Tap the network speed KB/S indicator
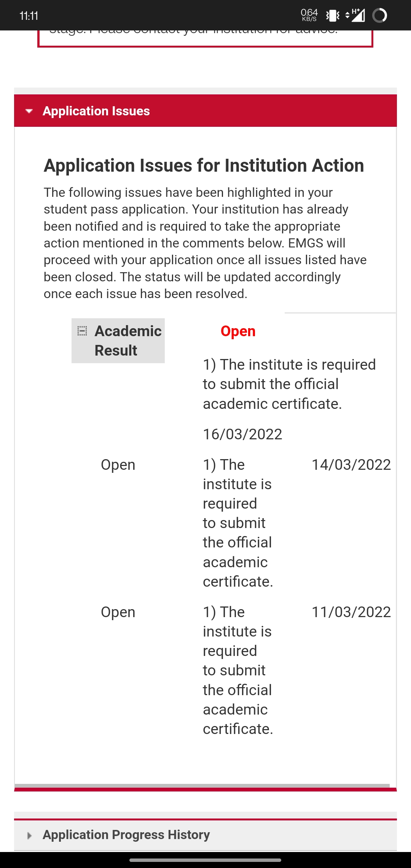The width and height of the screenshot is (411, 868). click(x=309, y=15)
